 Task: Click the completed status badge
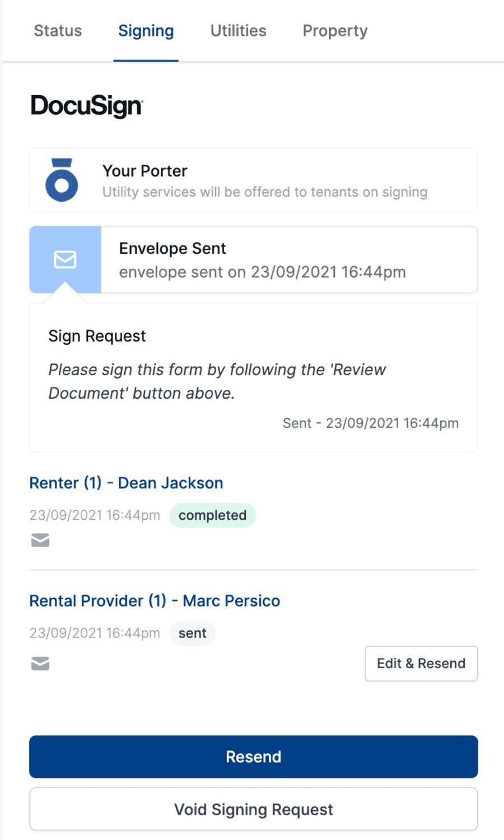click(x=212, y=515)
